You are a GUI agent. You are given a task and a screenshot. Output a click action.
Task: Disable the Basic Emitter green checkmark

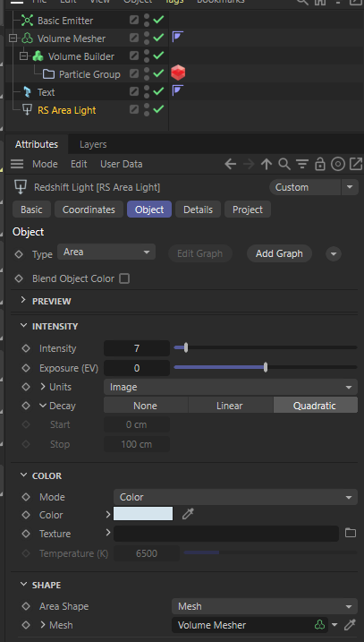(158, 20)
